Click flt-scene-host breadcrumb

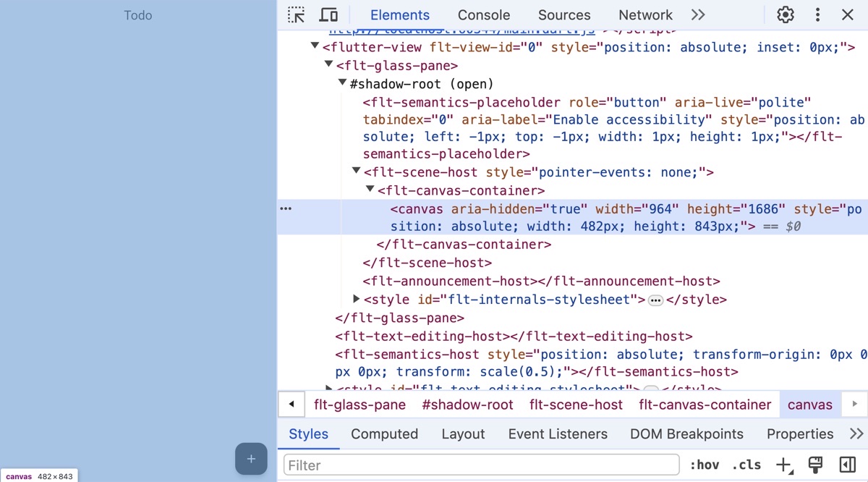click(576, 405)
